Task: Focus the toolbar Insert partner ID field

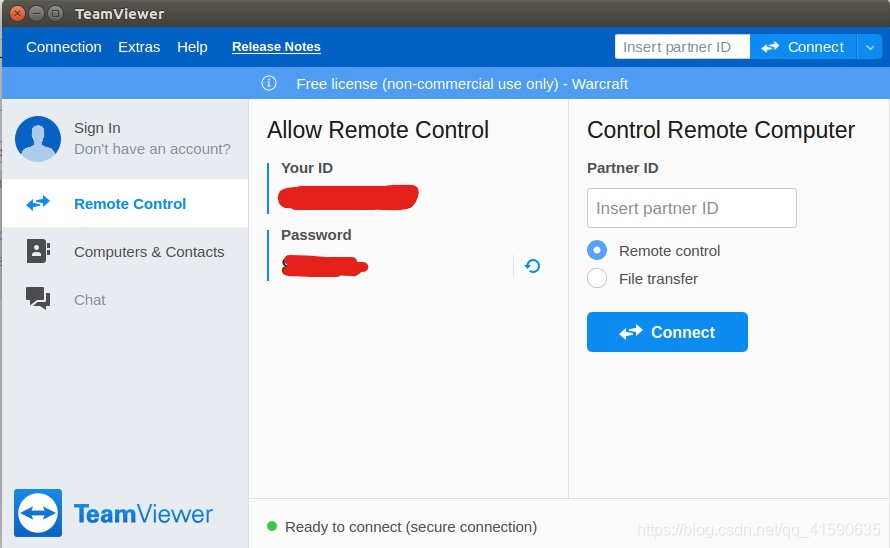Action: 682,47
